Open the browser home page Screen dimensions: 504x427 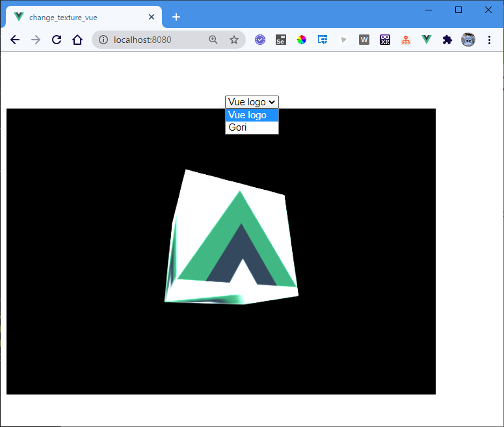(x=77, y=40)
